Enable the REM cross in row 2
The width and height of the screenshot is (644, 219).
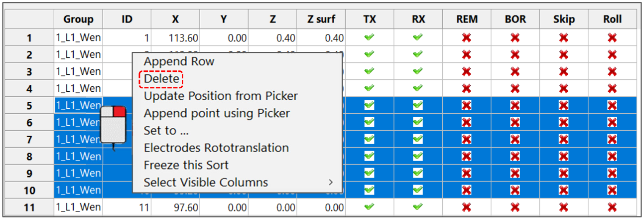pyautogui.click(x=466, y=54)
